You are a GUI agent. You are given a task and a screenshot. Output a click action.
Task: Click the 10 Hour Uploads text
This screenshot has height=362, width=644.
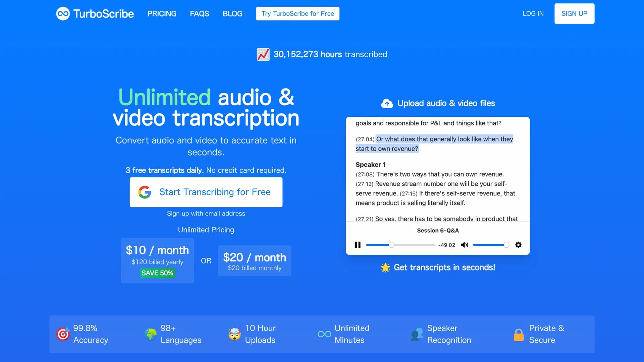(x=261, y=334)
